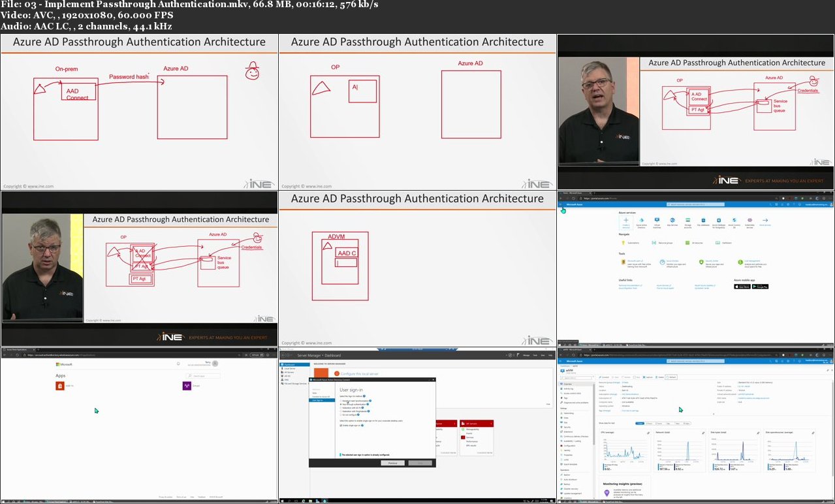835x504 pixels.
Task: Click Windows Start button in Server Manager thumbnail
Action: coord(282,501)
